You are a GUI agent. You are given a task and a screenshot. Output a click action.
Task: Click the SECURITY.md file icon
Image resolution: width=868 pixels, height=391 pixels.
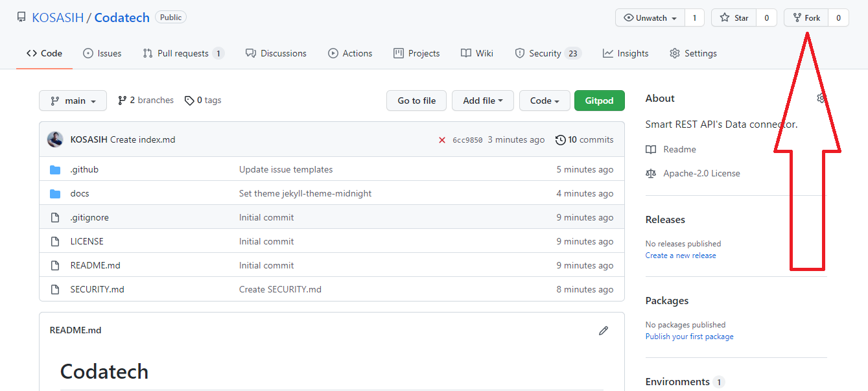pyautogui.click(x=55, y=289)
